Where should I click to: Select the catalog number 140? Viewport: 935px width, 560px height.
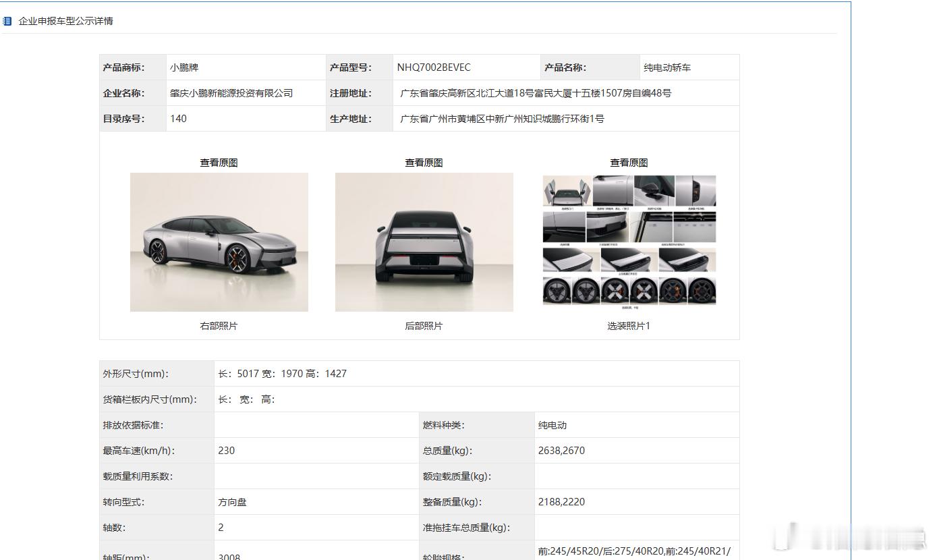click(178, 119)
